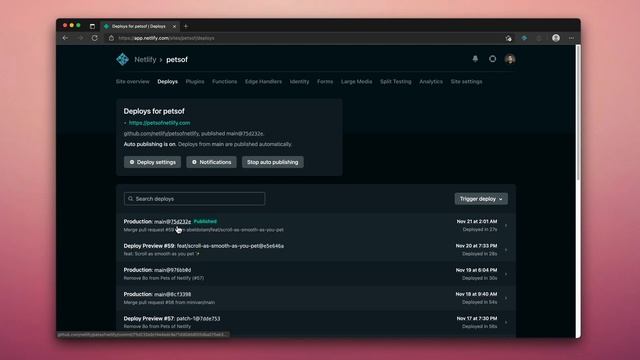
Task: Click the favorites star icon in toolbar
Action: 508,38
